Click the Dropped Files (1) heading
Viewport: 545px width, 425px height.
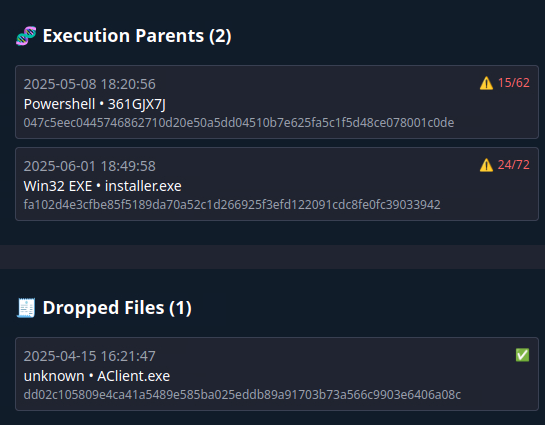coord(117,308)
